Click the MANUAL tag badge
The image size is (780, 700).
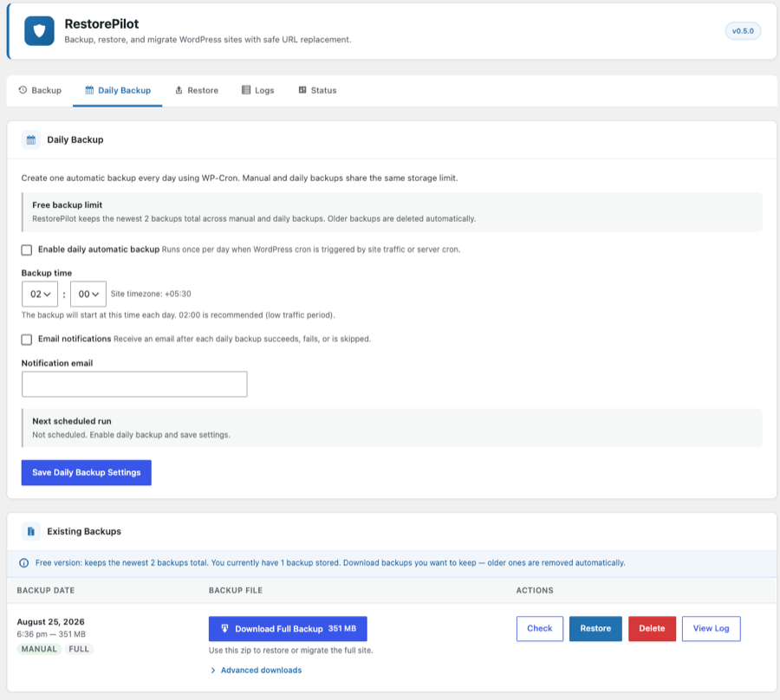[39, 649]
